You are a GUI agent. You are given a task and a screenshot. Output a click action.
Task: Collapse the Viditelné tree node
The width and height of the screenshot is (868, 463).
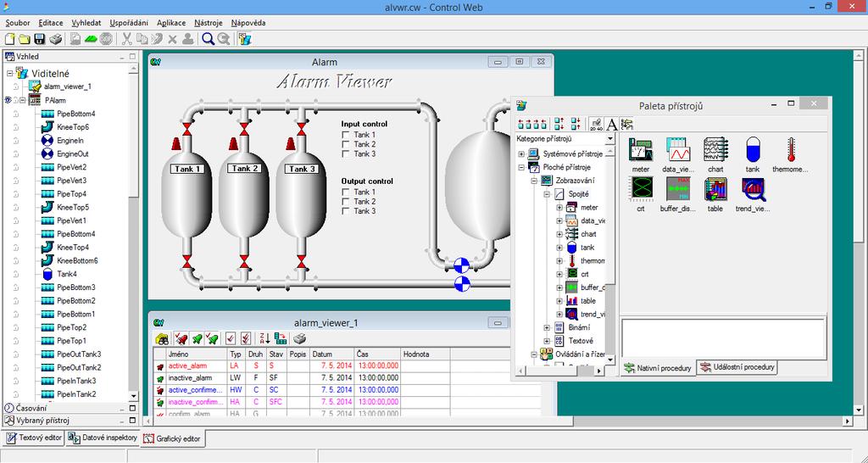point(10,73)
